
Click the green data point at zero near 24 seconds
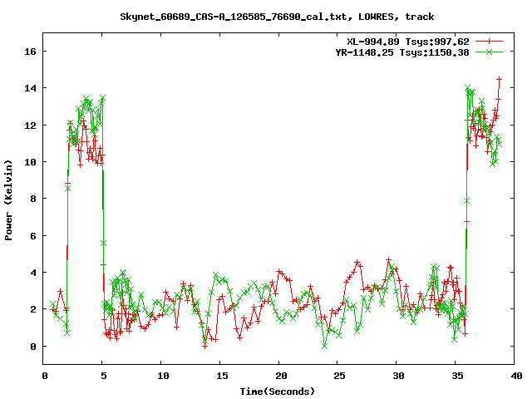click(325, 346)
